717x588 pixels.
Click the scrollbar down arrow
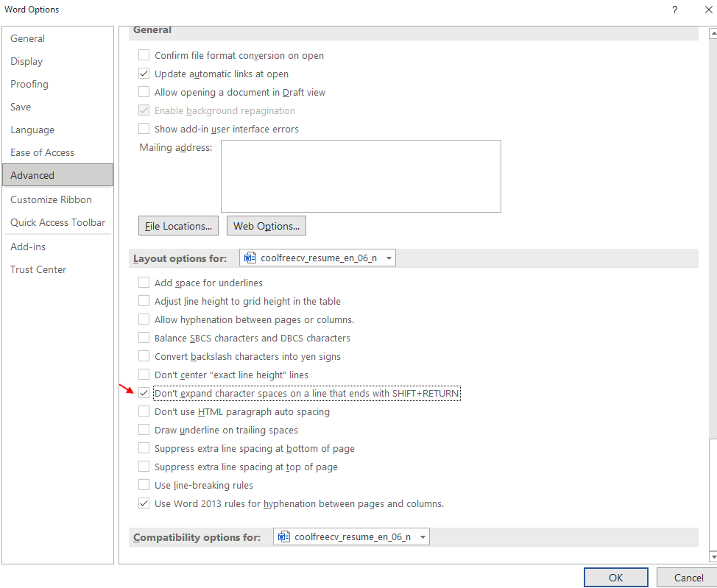click(711, 558)
